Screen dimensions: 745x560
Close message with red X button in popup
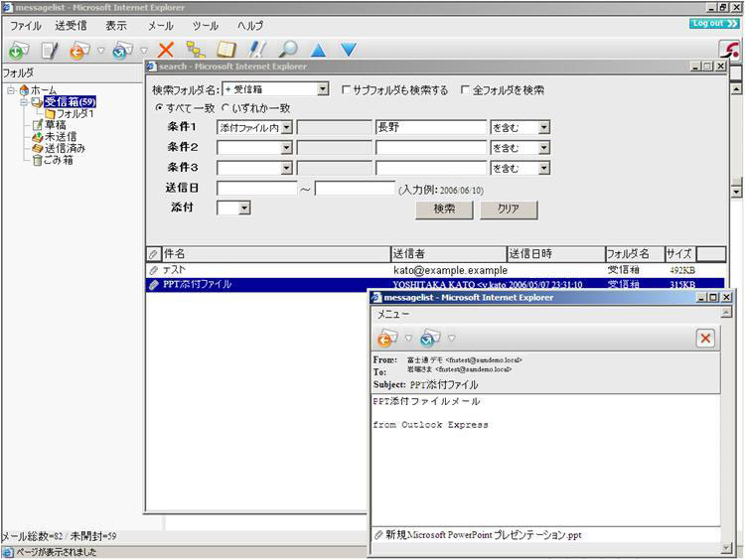705,339
